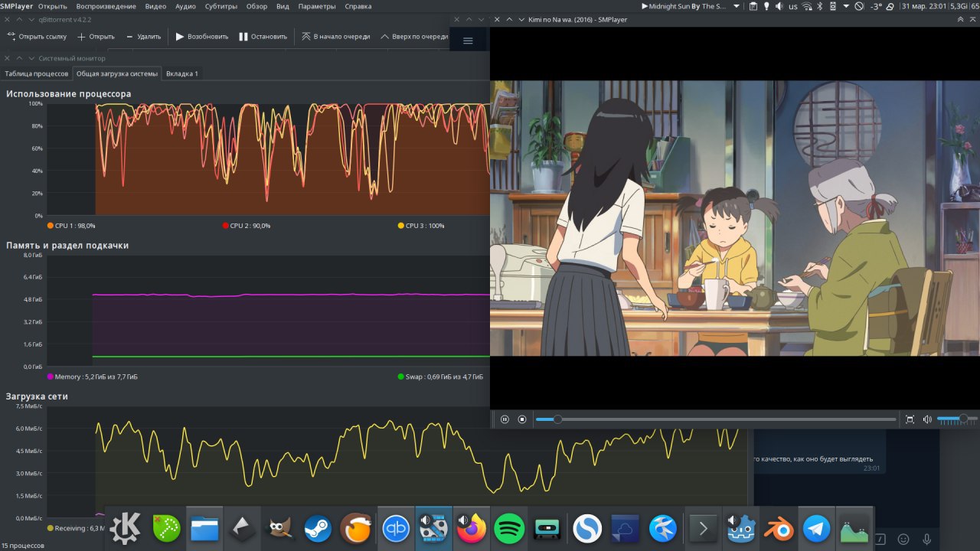
Task: Click Удалить in qBittorrent toolbar
Action: (143, 36)
